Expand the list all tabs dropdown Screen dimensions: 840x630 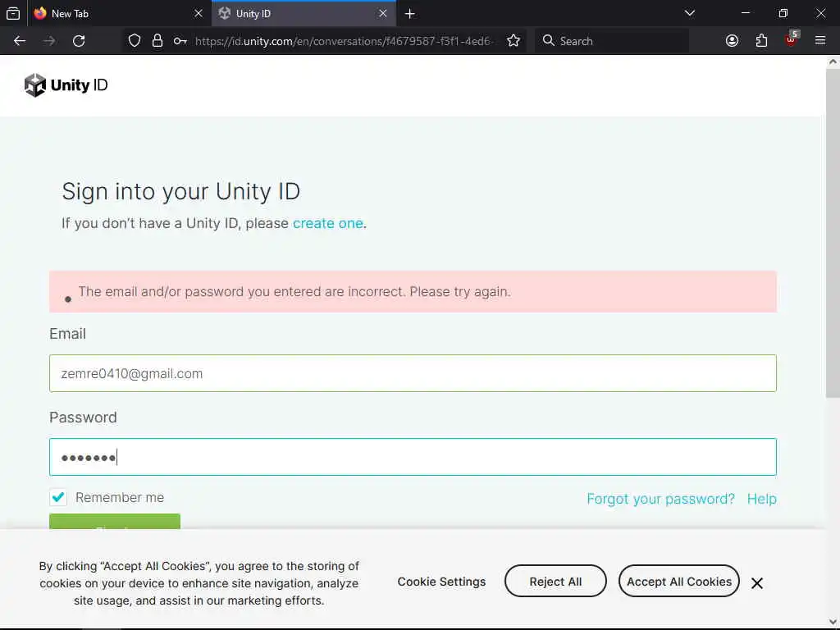point(690,13)
